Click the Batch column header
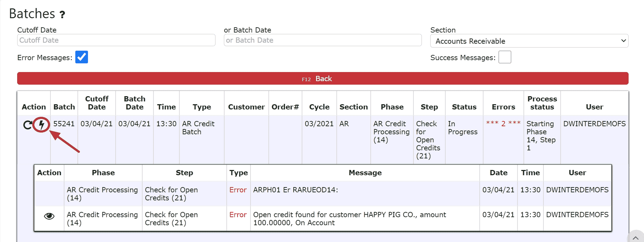 [x=64, y=107]
